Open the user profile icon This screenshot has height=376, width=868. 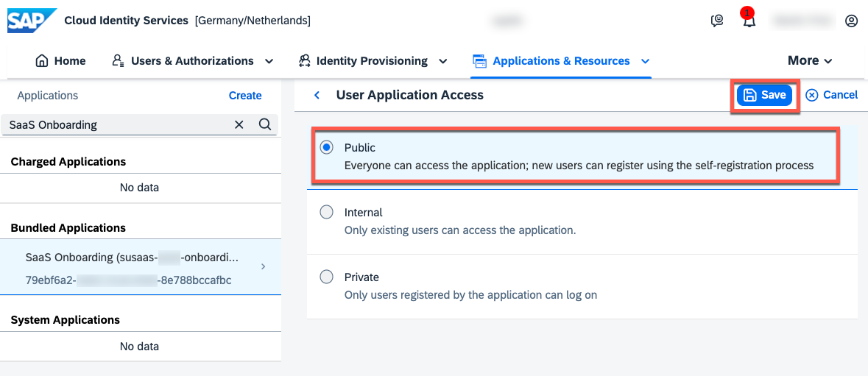click(851, 21)
